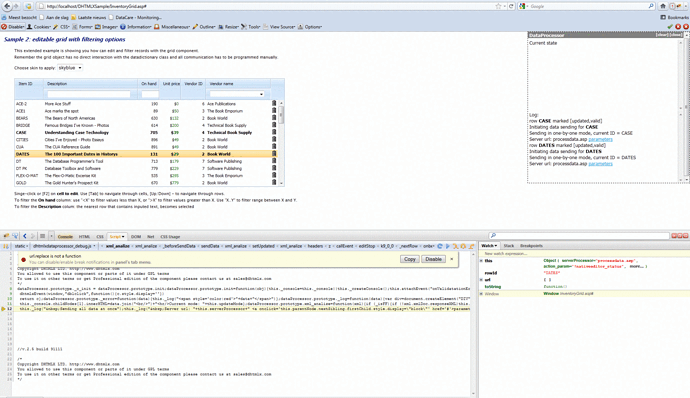Click the On hand filter input field
The width and height of the screenshot is (690, 398).
[x=150, y=94]
